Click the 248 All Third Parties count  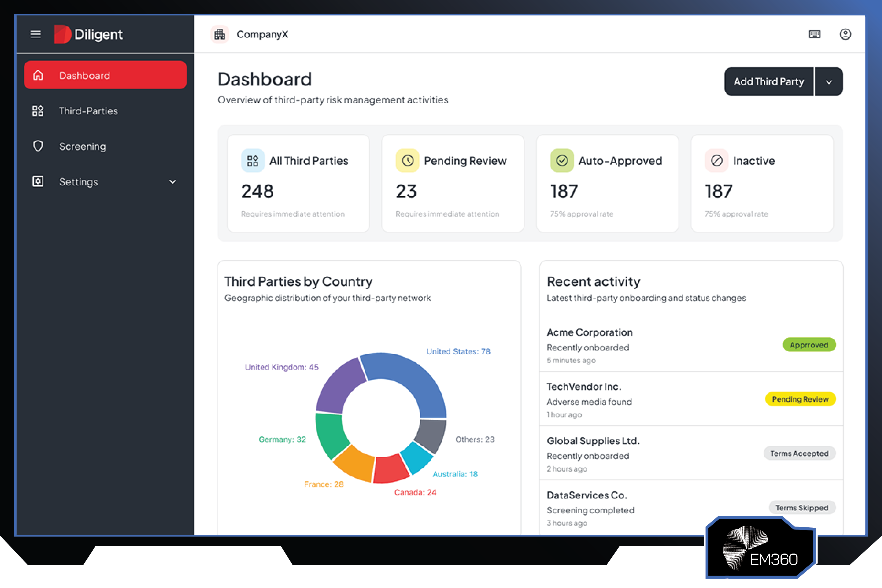(257, 191)
